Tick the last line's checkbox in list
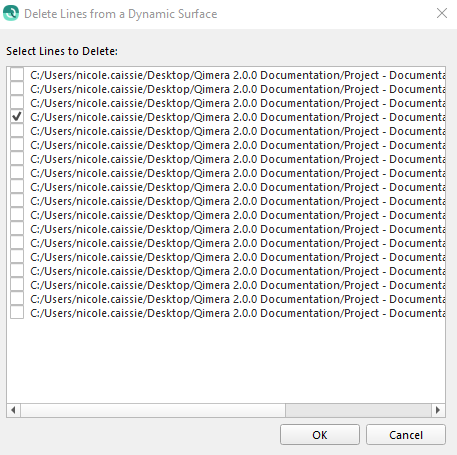 [x=17, y=313]
